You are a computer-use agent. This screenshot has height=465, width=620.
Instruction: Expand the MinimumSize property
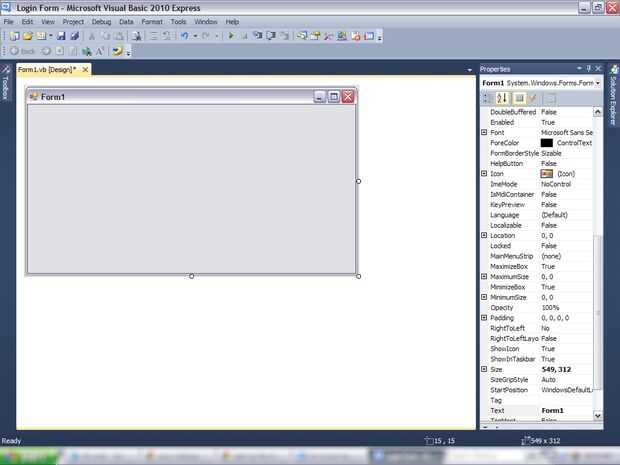(484, 297)
